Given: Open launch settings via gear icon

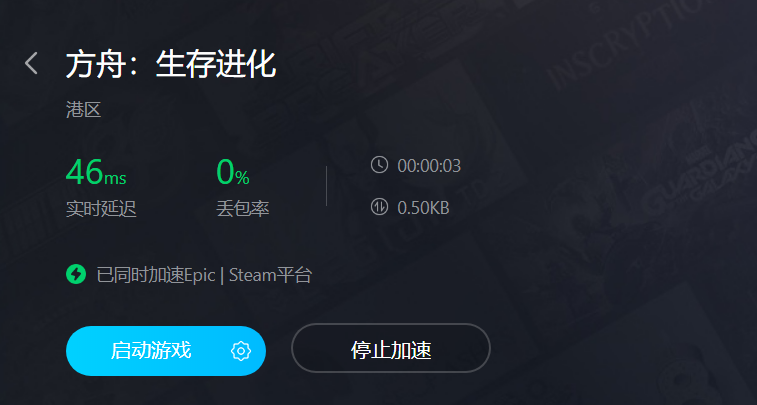Looking at the screenshot, I should click(x=241, y=351).
